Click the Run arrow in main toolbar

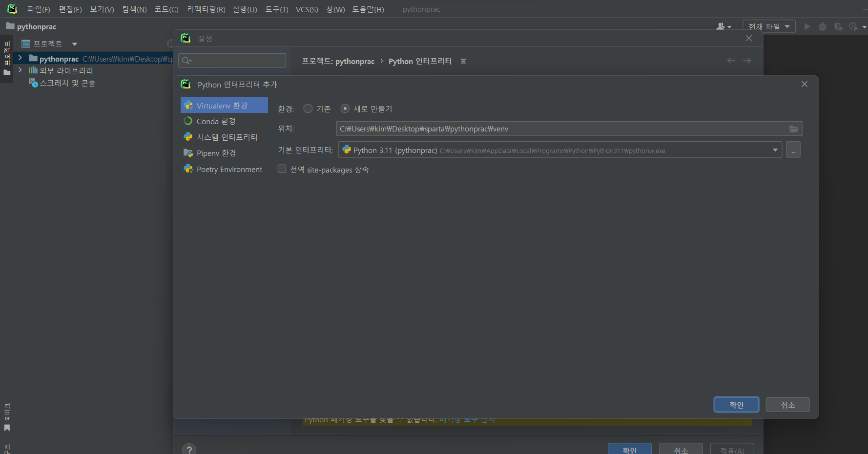click(x=807, y=26)
